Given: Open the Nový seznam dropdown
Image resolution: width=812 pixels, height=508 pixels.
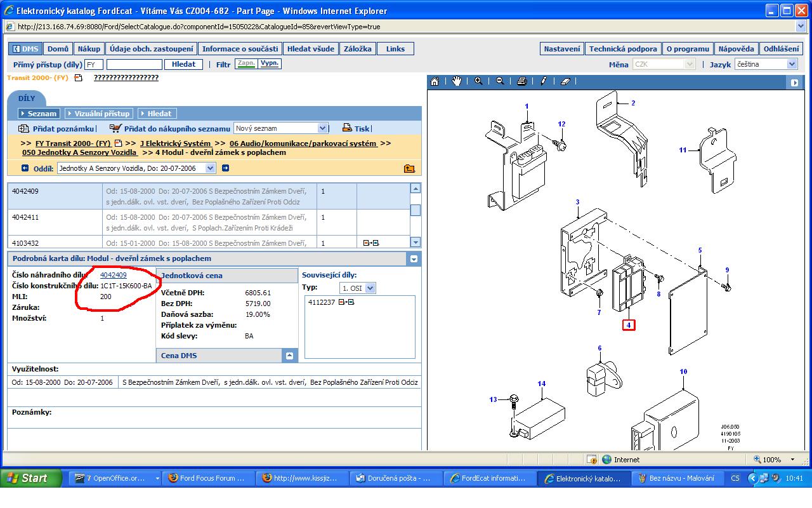Looking at the screenshot, I should point(322,128).
